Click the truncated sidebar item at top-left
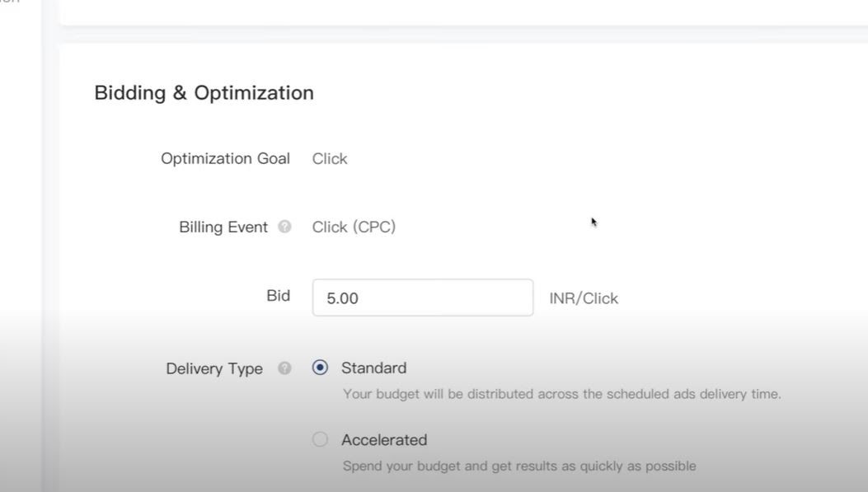This screenshot has height=492, width=868. pos(9,2)
